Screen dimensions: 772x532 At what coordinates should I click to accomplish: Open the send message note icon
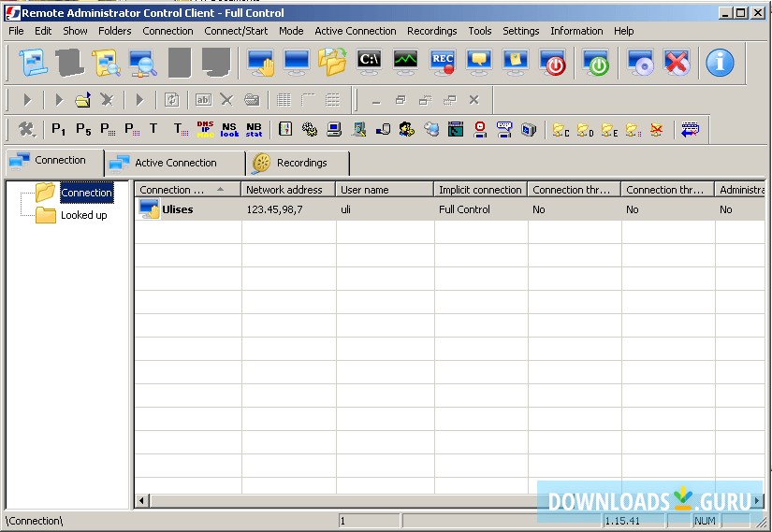point(516,63)
